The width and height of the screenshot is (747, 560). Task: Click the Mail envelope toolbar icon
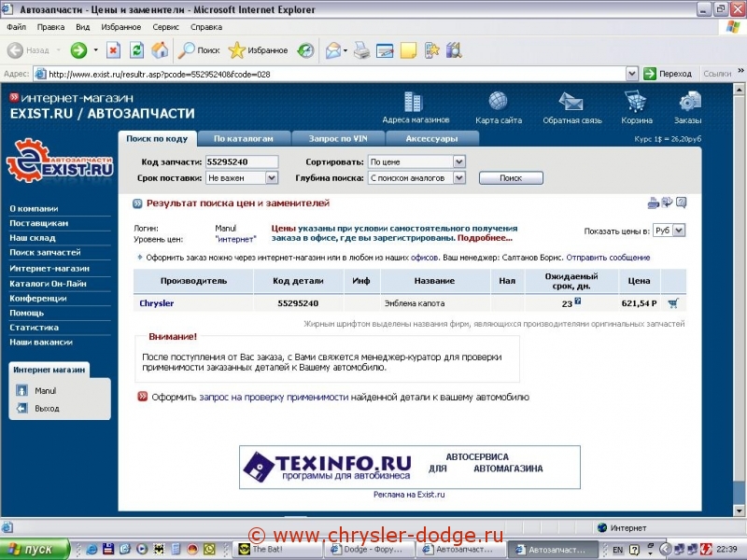tap(333, 50)
